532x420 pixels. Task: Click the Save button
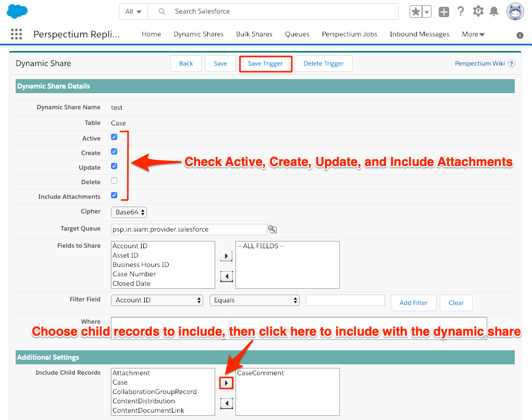220,63
